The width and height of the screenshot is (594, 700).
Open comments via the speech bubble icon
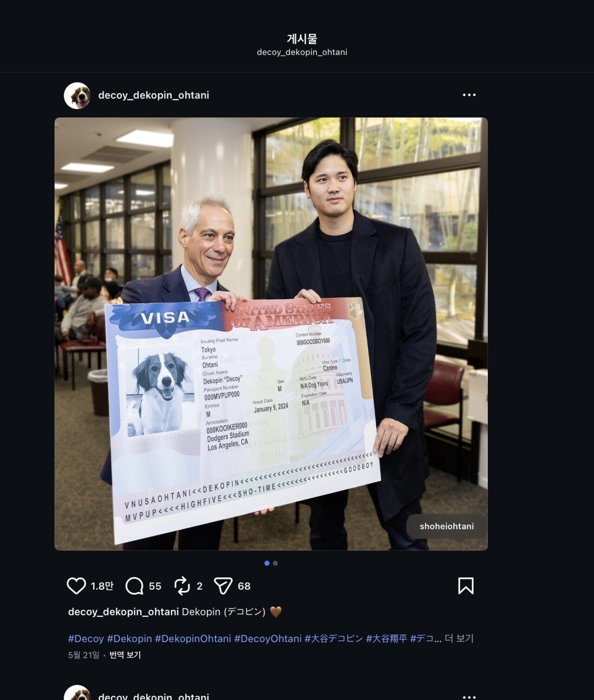[135, 586]
